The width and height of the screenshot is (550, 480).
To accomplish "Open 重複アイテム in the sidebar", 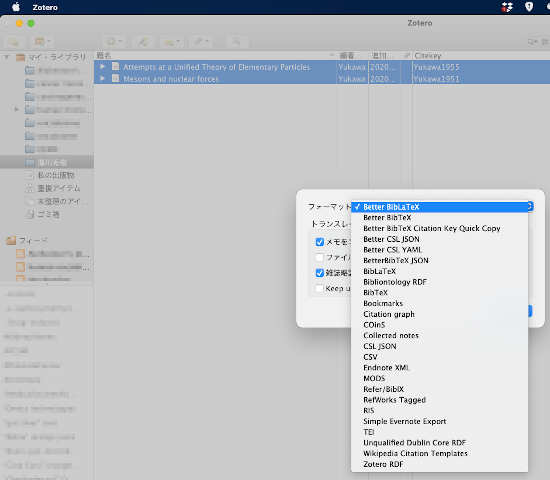I will coord(59,188).
